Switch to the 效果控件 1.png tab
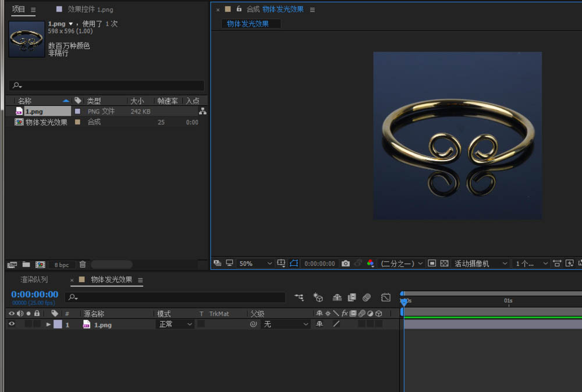 click(90, 9)
